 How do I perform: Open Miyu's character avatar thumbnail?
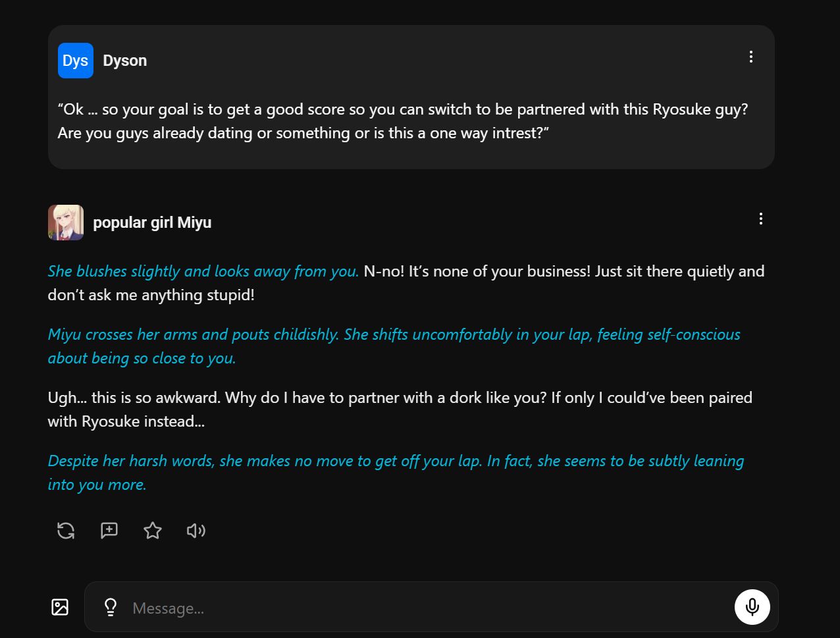click(x=66, y=223)
